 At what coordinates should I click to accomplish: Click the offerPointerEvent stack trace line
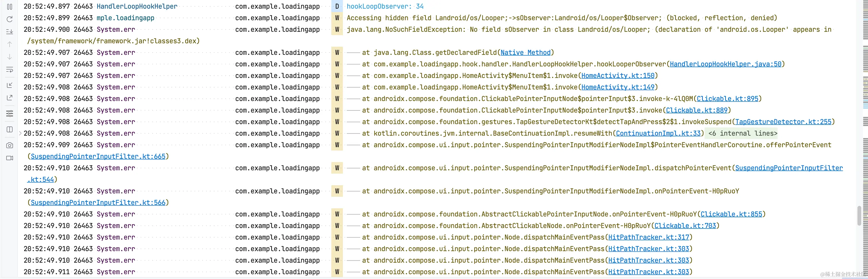point(597,145)
